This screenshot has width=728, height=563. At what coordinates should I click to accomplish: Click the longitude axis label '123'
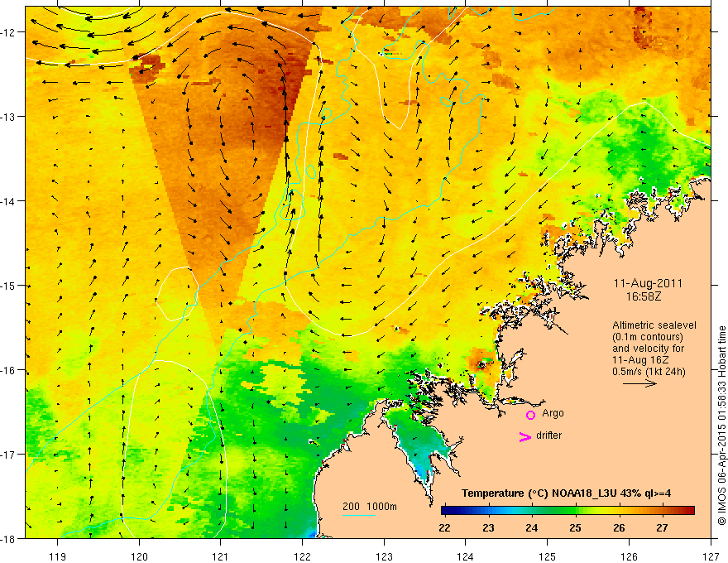pyautogui.click(x=384, y=557)
